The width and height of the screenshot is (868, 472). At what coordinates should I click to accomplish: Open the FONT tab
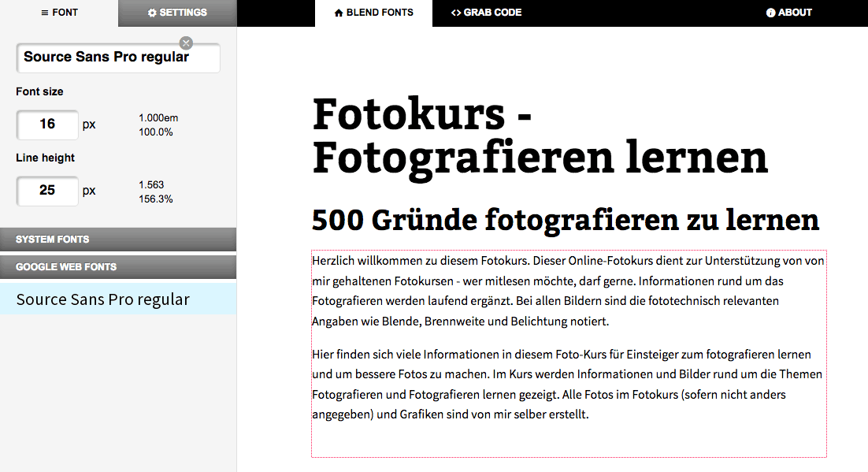pos(59,13)
